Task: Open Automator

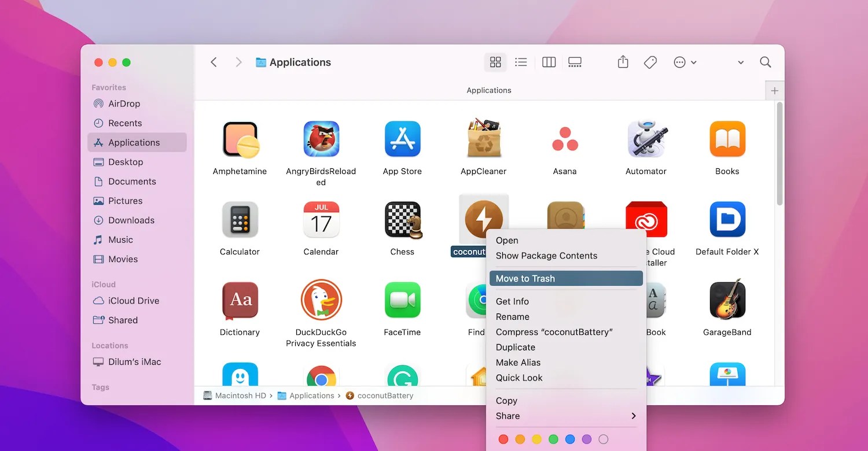Action: tap(646, 139)
